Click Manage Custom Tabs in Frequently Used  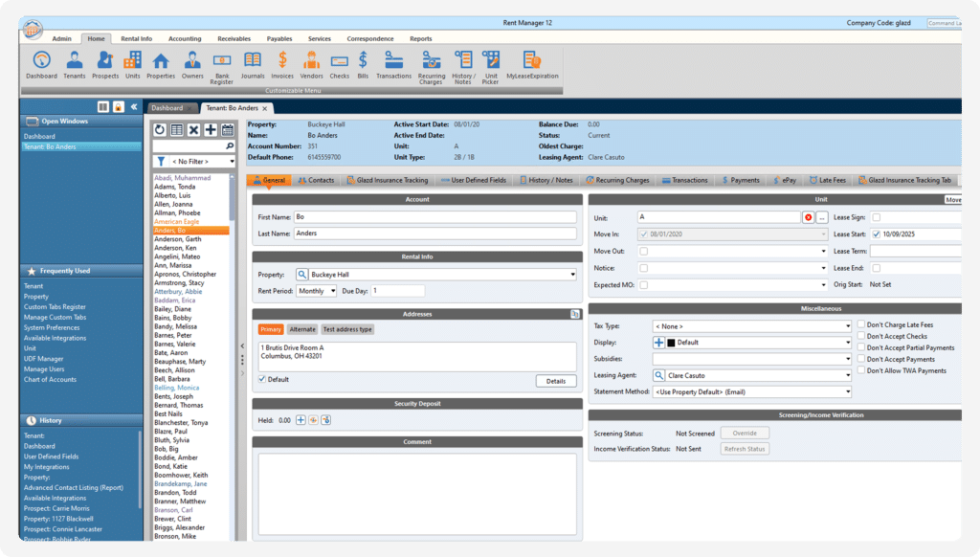[x=55, y=317]
